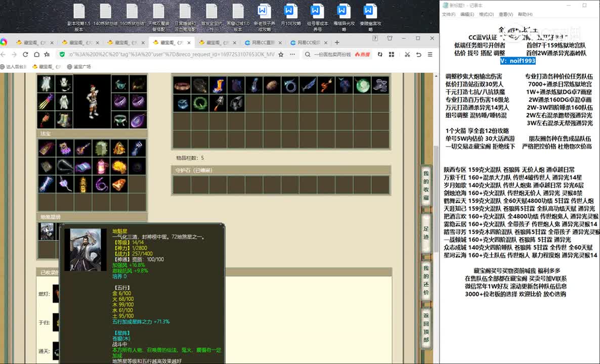The height and width of the screenshot is (364, 600).
Task: Close the 网易CC直播 tab
Action: pyautogui.click(x=280, y=43)
